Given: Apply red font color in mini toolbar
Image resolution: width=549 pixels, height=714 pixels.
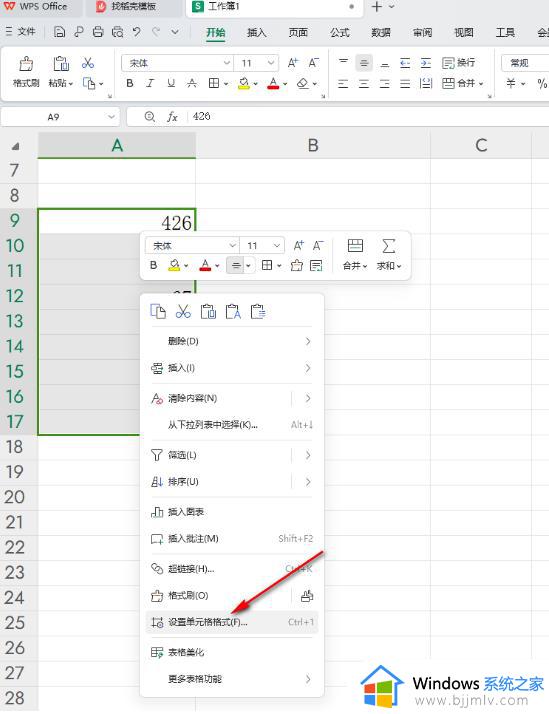Looking at the screenshot, I should tap(205, 265).
